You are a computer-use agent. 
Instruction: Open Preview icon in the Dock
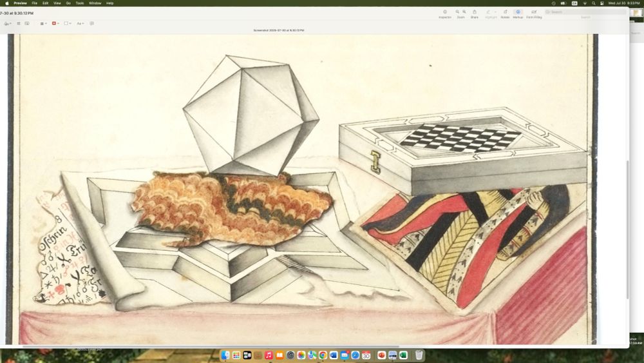(x=392, y=355)
